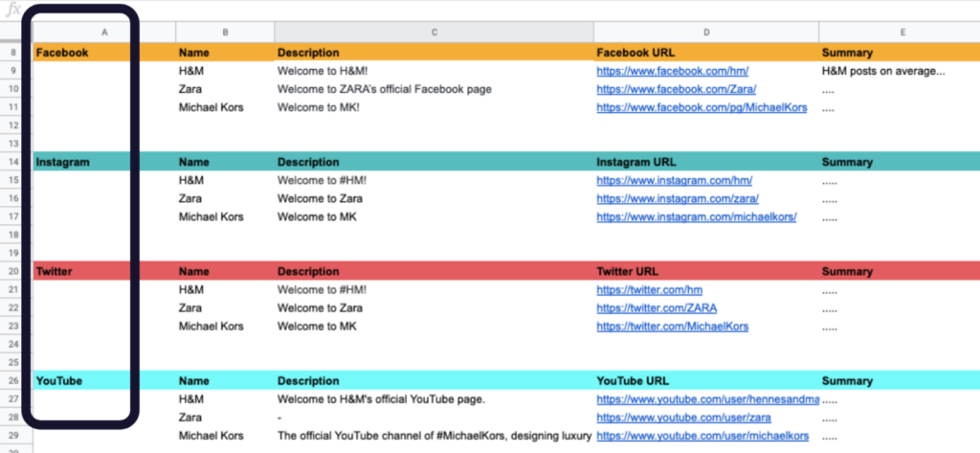Select the 'Facebook URL' header cell
This screenshot has width=980, height=453.
tap(706, 53)
